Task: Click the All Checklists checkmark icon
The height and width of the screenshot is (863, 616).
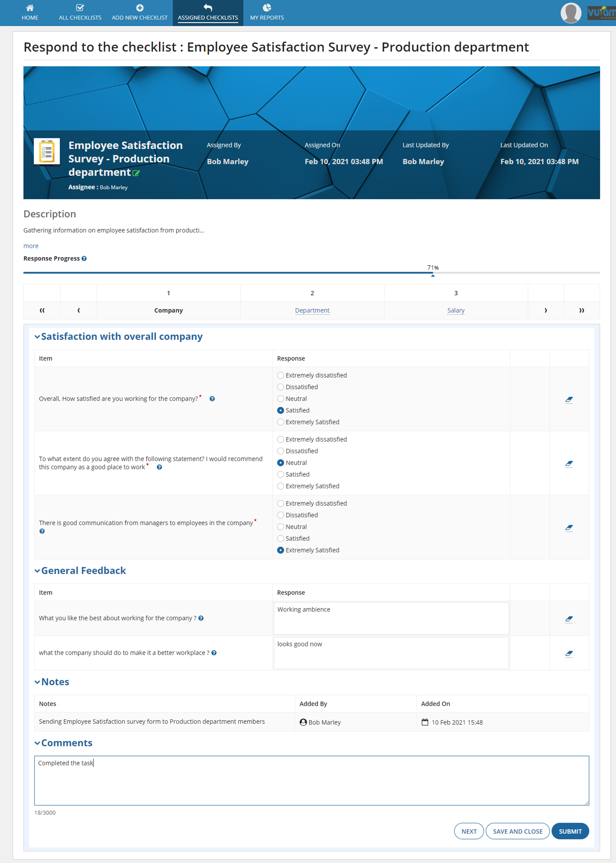Action: 80,8
